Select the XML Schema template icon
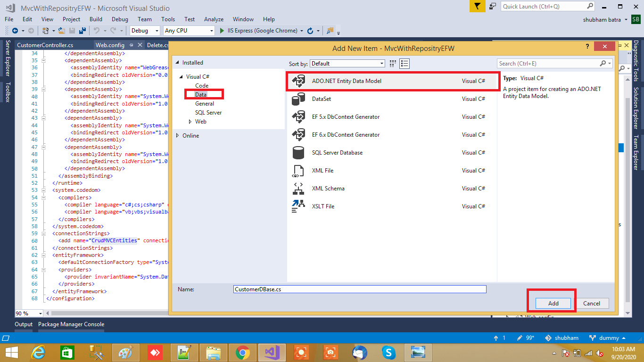The height and width of the screenshot is (362, 644). tap(298, 189)
